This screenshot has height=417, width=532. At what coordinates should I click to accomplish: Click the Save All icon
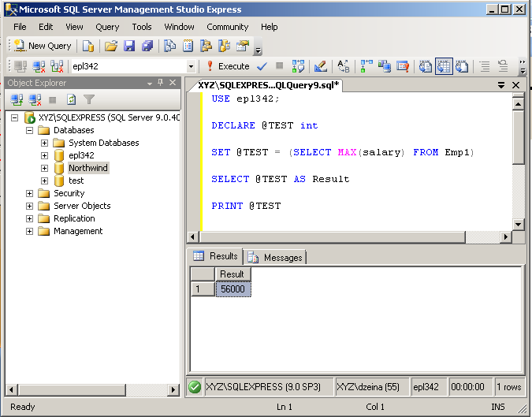[x=147, y=46]
